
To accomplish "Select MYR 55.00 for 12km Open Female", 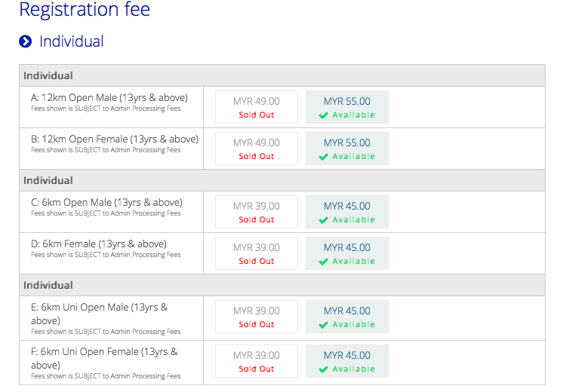I will click(x=347, y=149).
